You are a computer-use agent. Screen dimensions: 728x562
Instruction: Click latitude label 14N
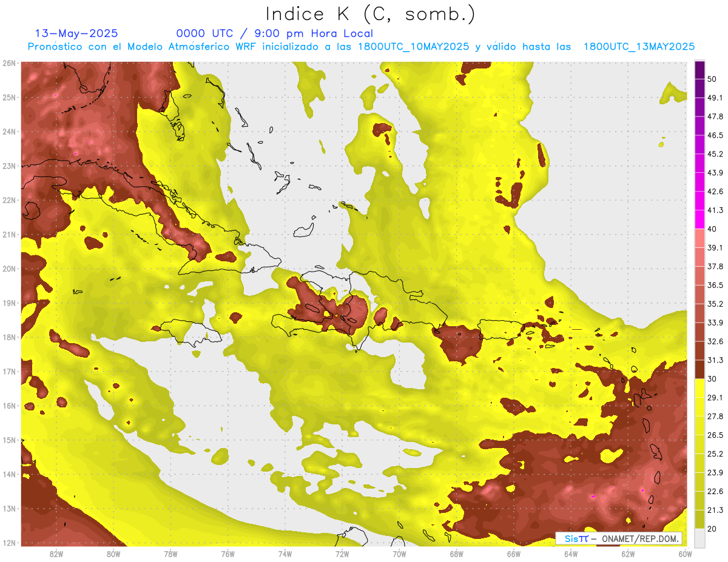9,474
